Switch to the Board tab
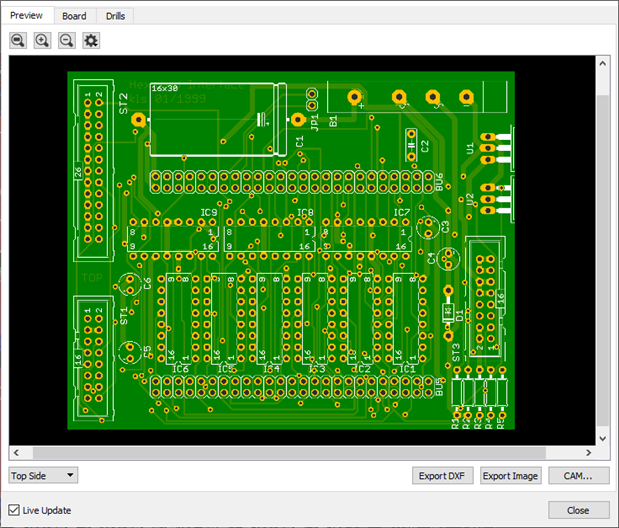The width and height of the screenshot is (619, 528). click(74, 16)
